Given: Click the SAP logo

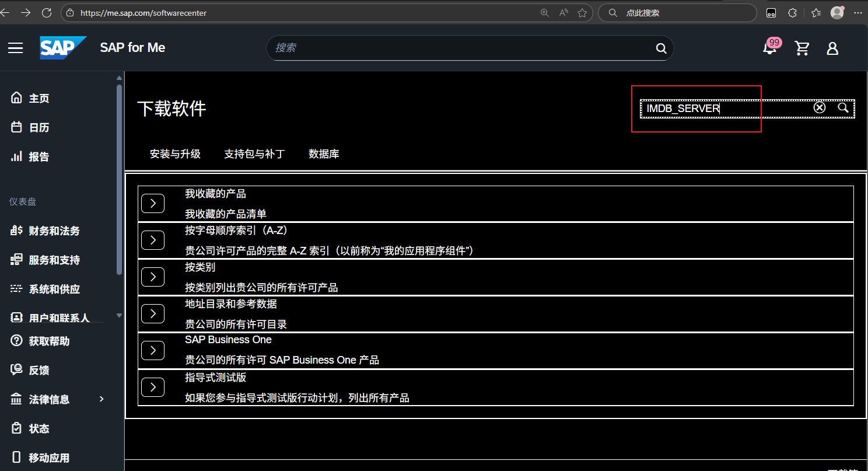Looking at the screenshot, I should point(63,48).
